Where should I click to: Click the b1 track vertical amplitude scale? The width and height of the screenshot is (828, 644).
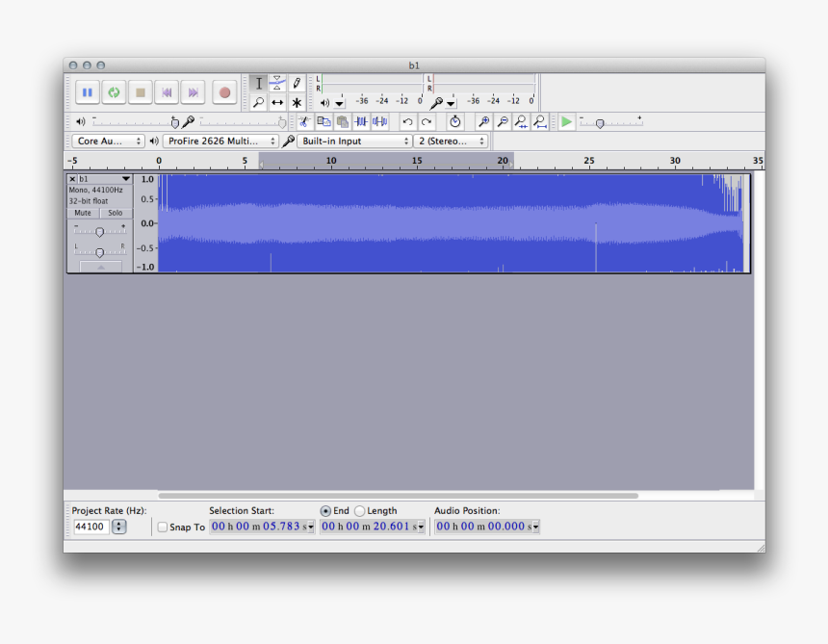tap(146, 223)
